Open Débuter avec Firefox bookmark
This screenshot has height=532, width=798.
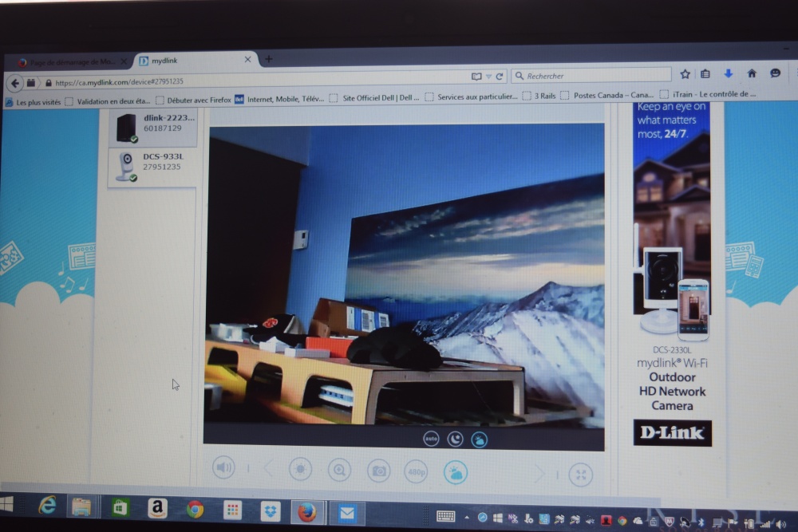193,100
